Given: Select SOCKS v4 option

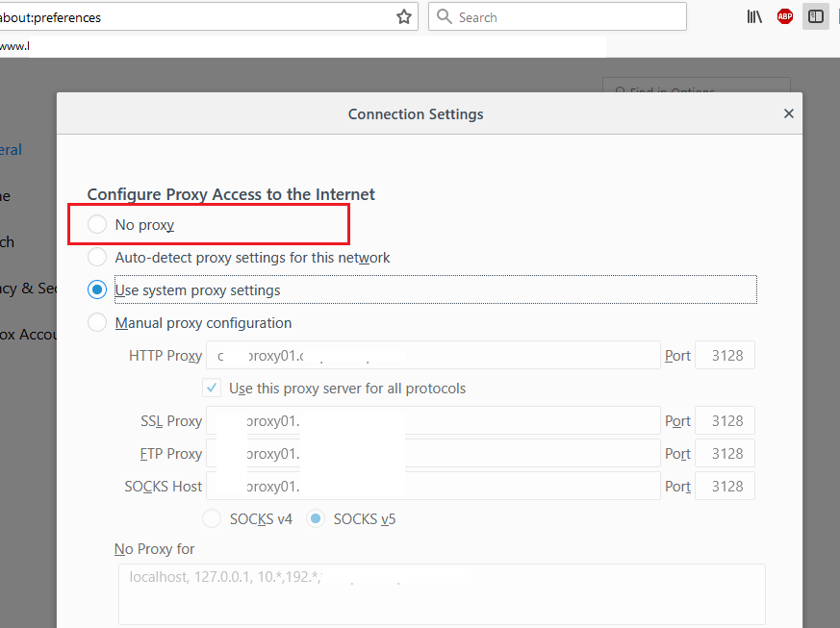Looking at the screenshot, I should tap(212, 519).
